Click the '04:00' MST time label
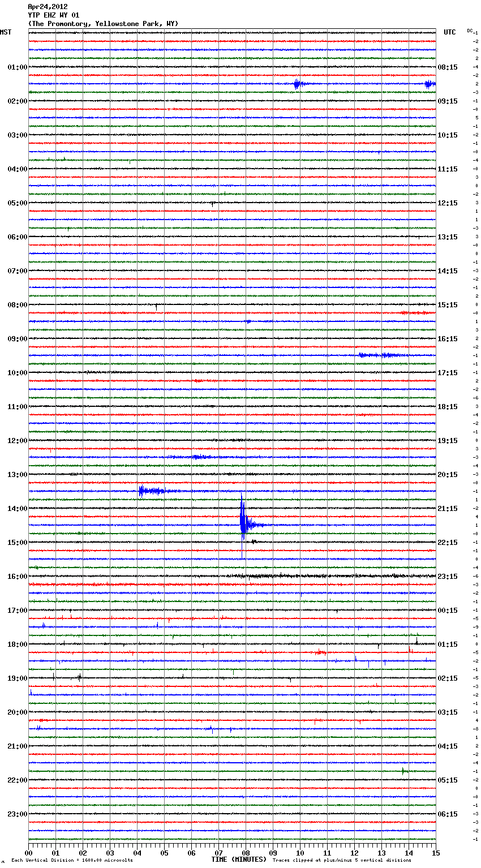 pyautogui.click(x=17, y=169)
